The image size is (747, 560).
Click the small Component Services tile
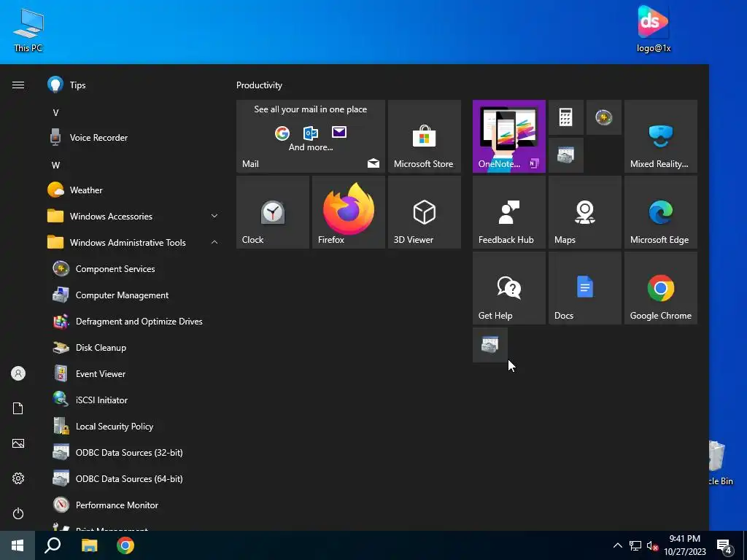pos(603,117)
